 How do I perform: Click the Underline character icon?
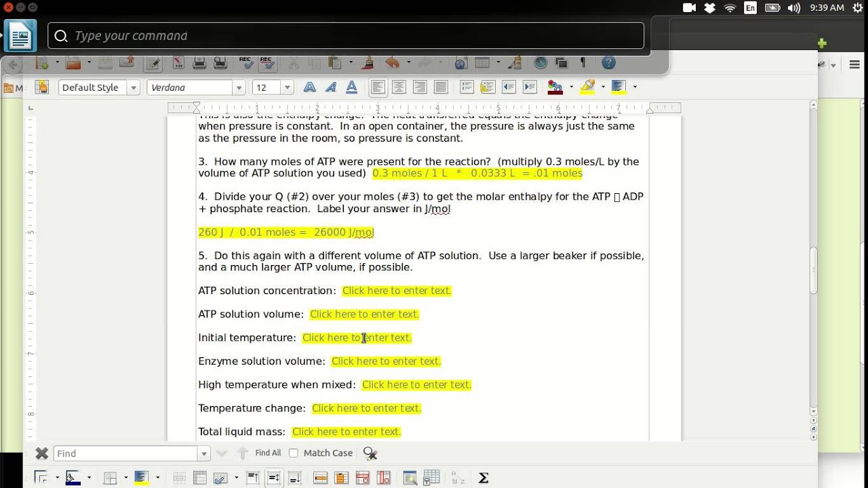351,87
